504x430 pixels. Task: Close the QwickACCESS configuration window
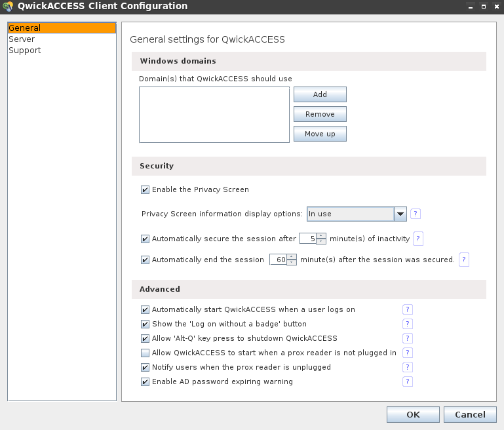point(497,7)
